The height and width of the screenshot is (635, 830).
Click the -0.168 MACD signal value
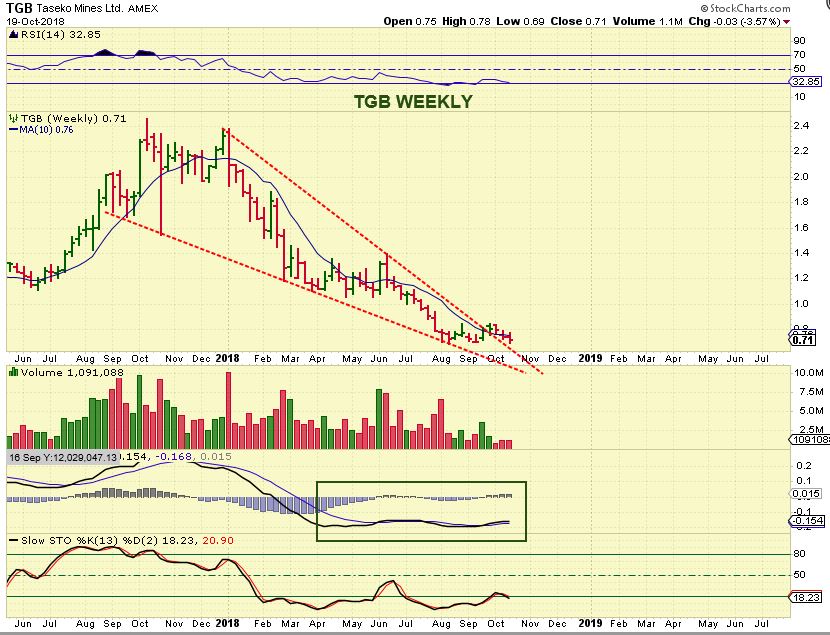pos(173,456)
